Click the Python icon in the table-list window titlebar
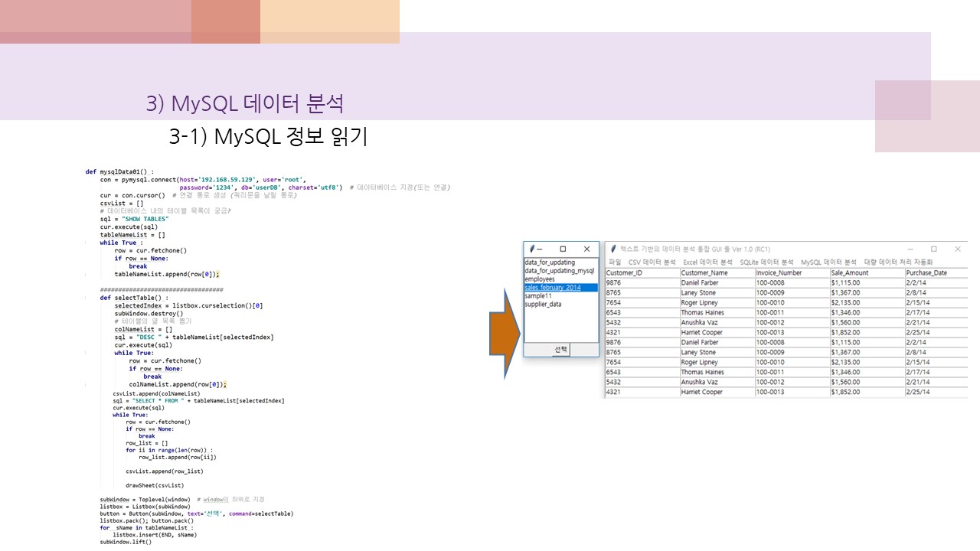The height and width of the screenshot is (551, 980). 531,247
